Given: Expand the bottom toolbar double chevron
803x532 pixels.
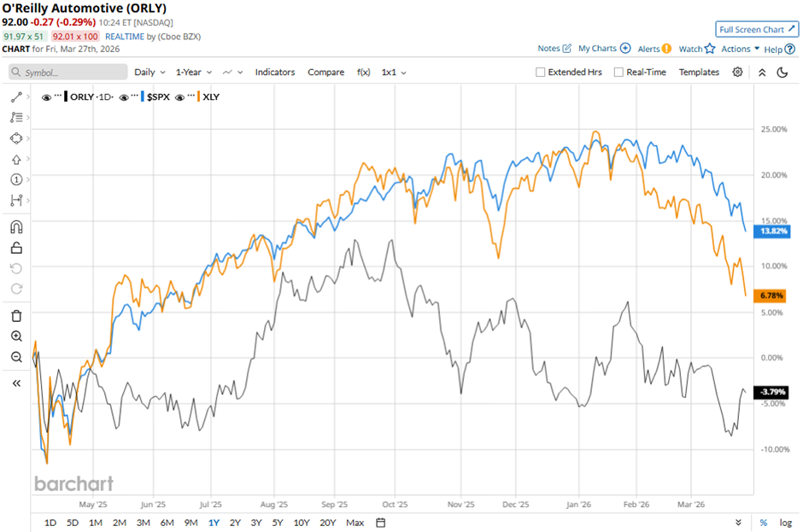Looking at the screenshot, I should tap(738, 523).
